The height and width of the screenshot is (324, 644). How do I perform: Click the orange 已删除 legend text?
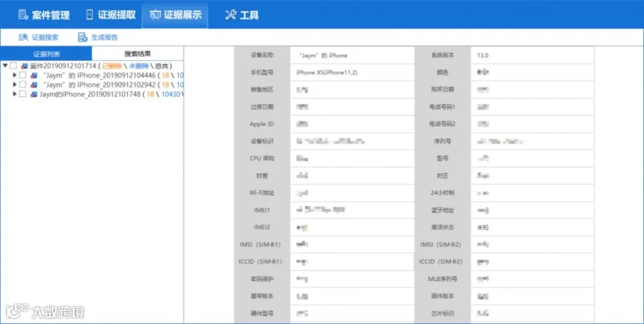tap(112, 66)
